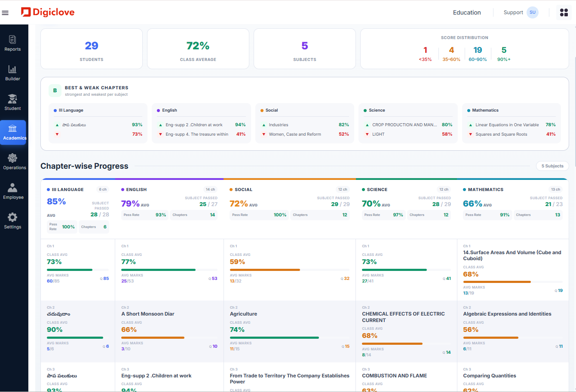Click the Support link
Screen dimensions: 576x392
click(x=513, y=12)
